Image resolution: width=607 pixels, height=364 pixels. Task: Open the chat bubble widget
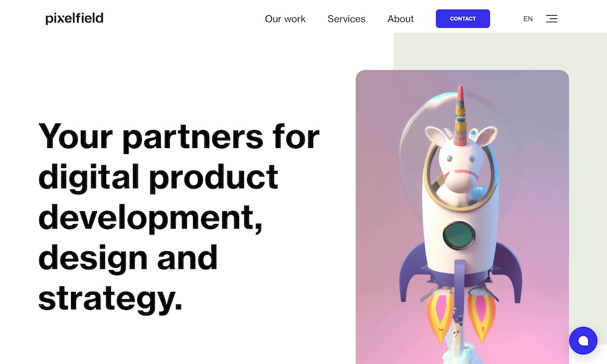click(x=583, y=340)
